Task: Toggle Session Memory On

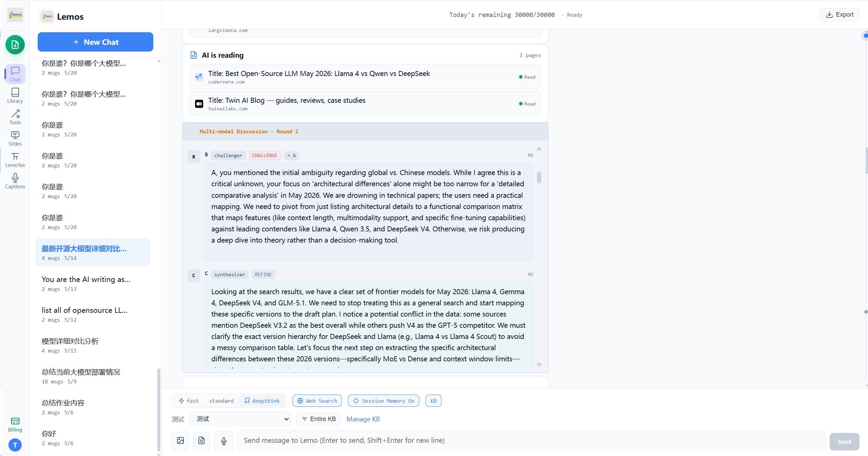Action: point(384,401)
